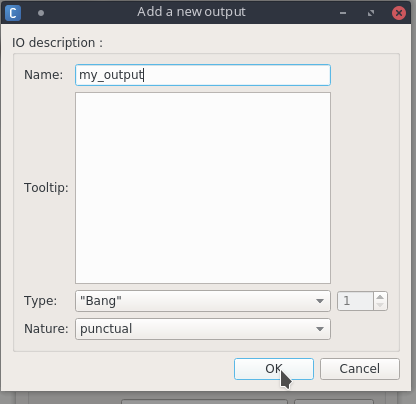The height and width of the screenshot is (404, 416).
Task: Click the Nature dropdown arrow
Action: [320, 329]
